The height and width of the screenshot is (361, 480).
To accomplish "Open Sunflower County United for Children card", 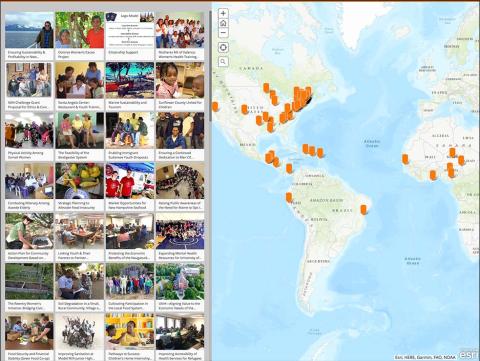I will point(180,86).
